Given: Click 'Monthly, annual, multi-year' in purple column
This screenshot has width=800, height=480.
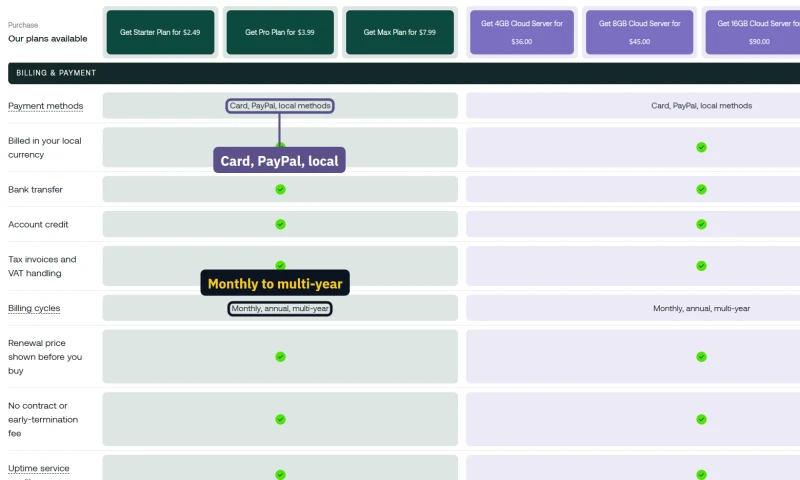Looking at the screenshot, I should point(702,309).
